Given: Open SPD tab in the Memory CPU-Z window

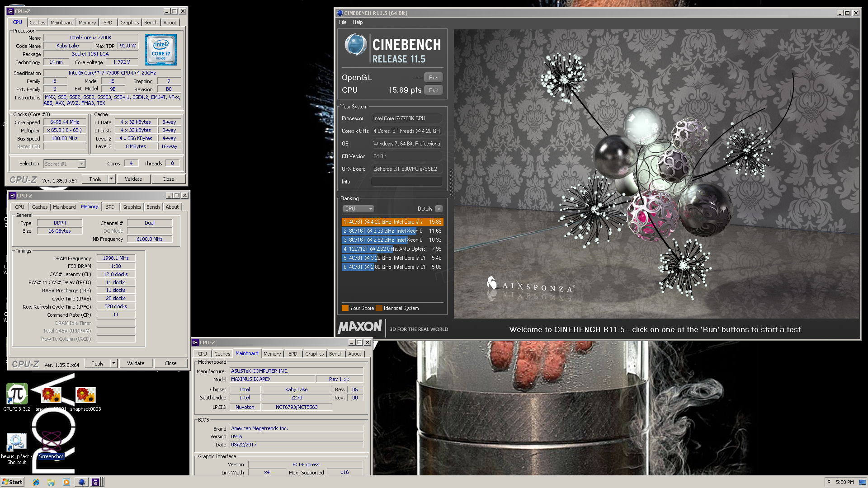Looking at the screenshot, I should click(x=110, y=207).
